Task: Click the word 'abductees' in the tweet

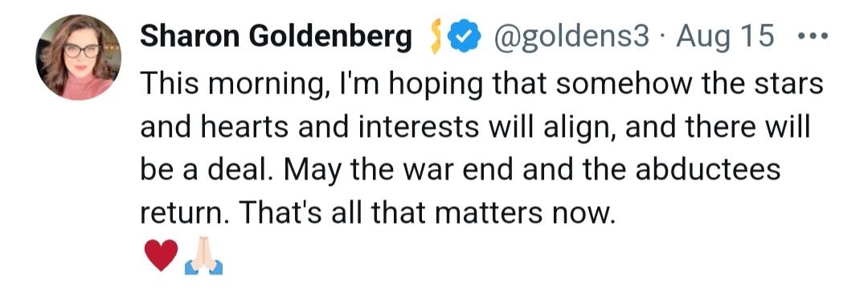Action: coord(707,169)
